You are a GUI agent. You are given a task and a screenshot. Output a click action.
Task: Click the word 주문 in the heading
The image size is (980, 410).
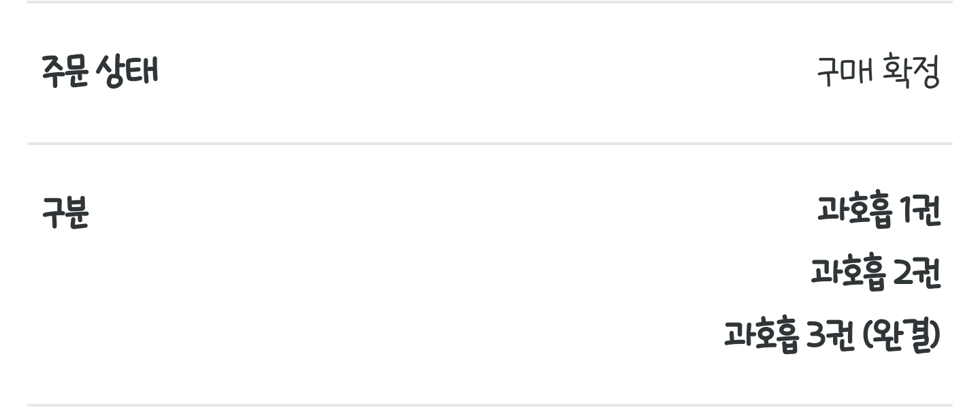point(65,71)
